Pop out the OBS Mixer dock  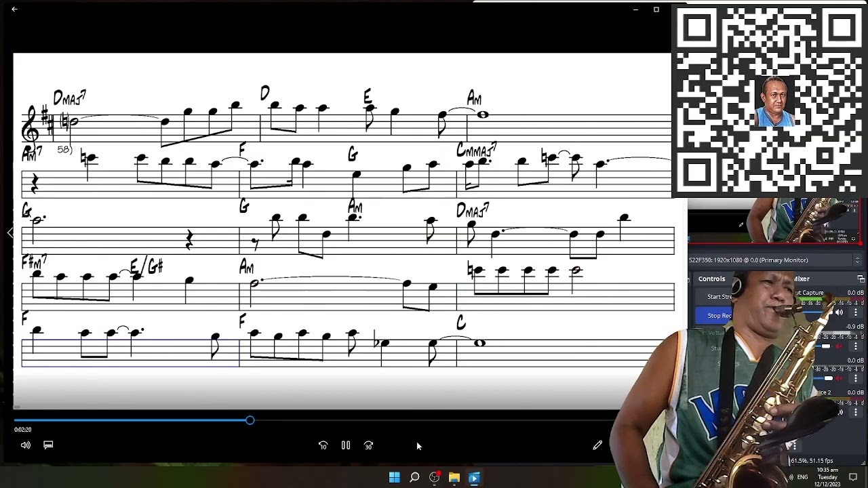click(861, 279)
